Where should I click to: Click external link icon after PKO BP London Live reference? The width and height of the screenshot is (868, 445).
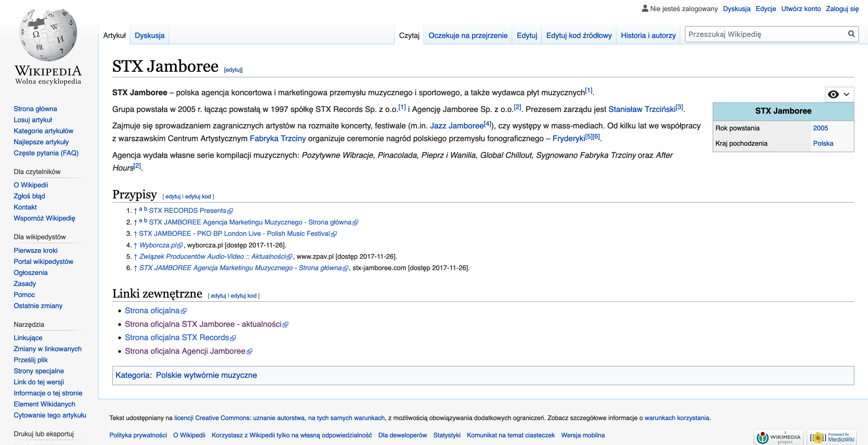click(334, 234)
